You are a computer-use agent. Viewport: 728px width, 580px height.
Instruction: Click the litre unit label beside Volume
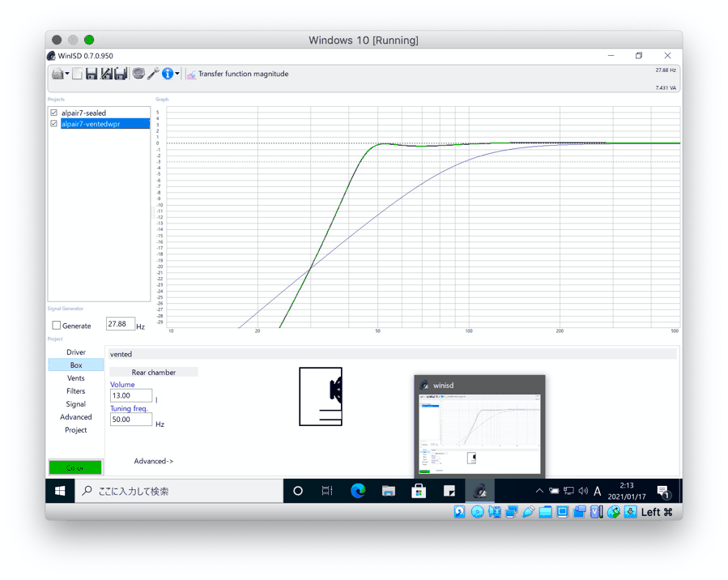click(156, 400)
